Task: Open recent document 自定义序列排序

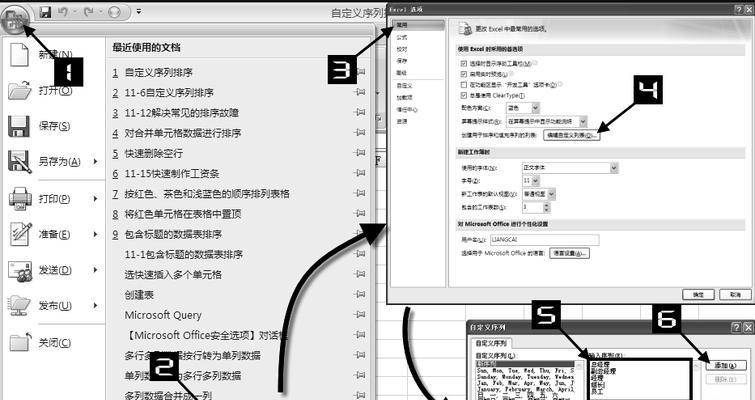Action: tap(158, 72)
